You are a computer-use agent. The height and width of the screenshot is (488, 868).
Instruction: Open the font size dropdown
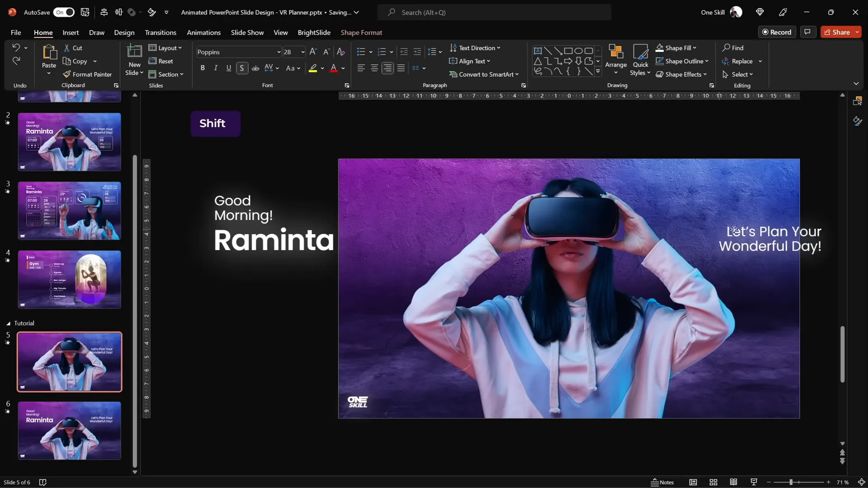coord(303,52)
